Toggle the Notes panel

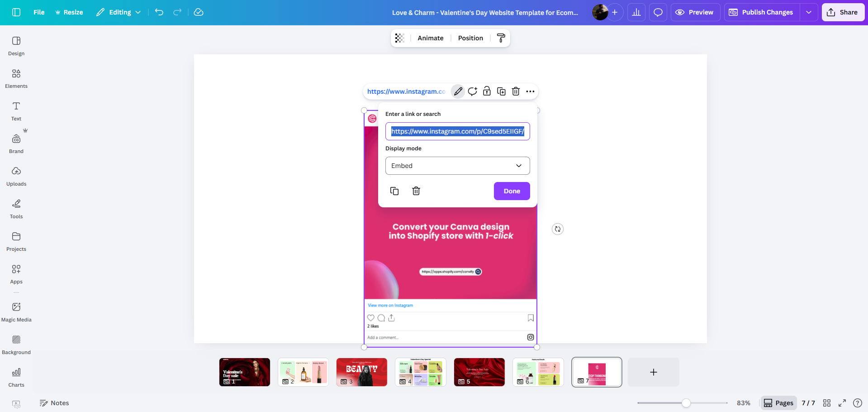(54, 403)
